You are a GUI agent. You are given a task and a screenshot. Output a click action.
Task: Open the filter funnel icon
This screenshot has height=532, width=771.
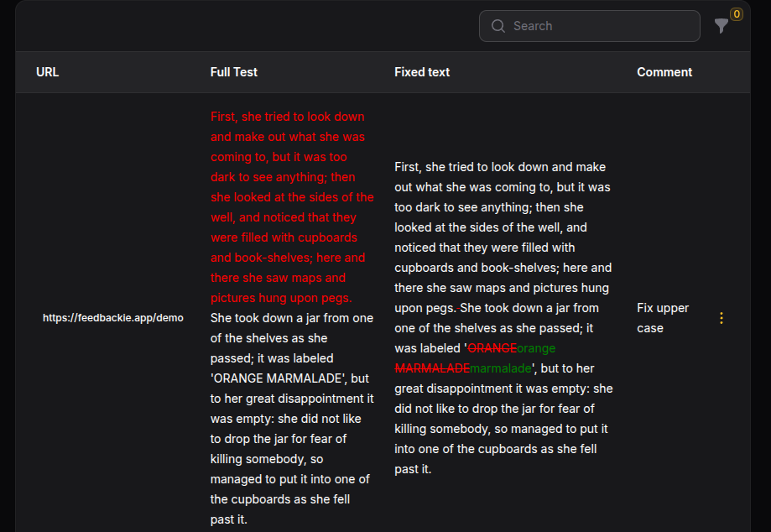click(x=721, y=27)
